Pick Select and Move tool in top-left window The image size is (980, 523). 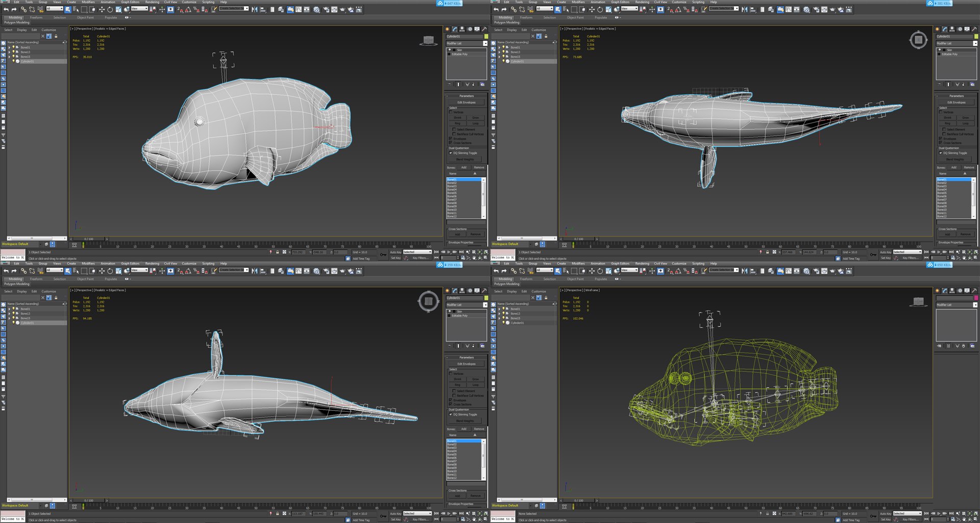(x=102, y=9)
